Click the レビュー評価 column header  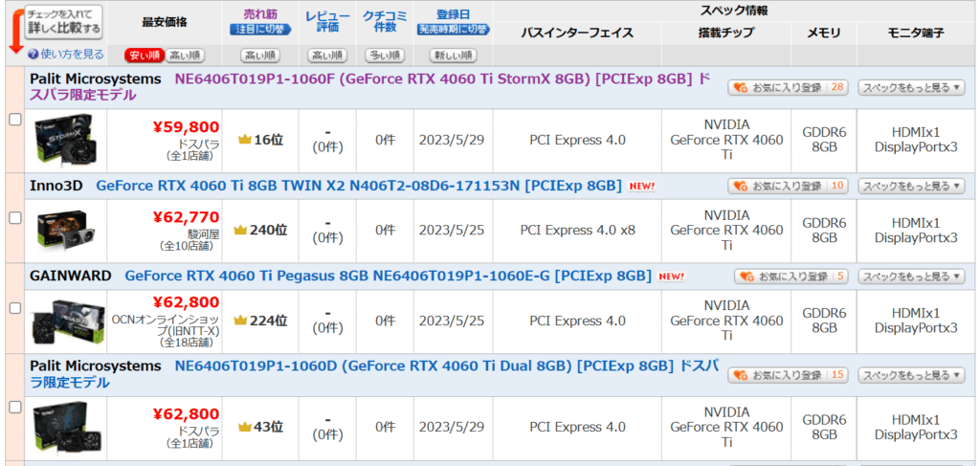point(327,21)
